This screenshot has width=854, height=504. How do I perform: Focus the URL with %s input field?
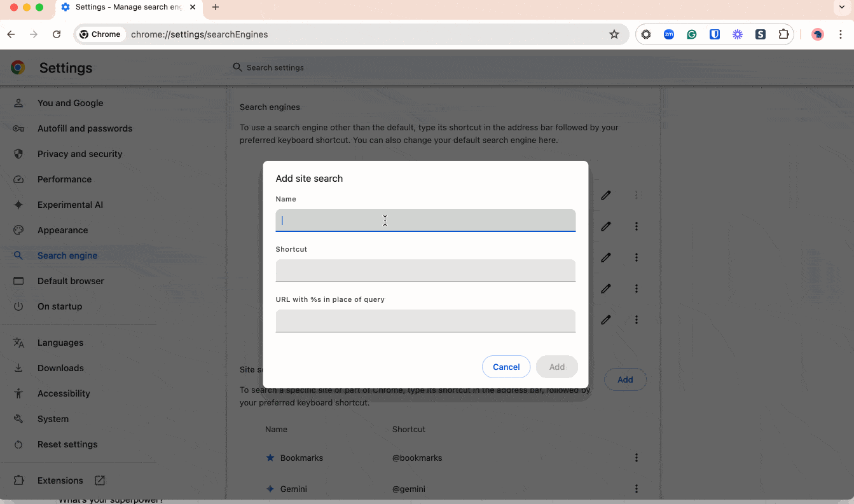pyautogui.click(x=425, y=321)
